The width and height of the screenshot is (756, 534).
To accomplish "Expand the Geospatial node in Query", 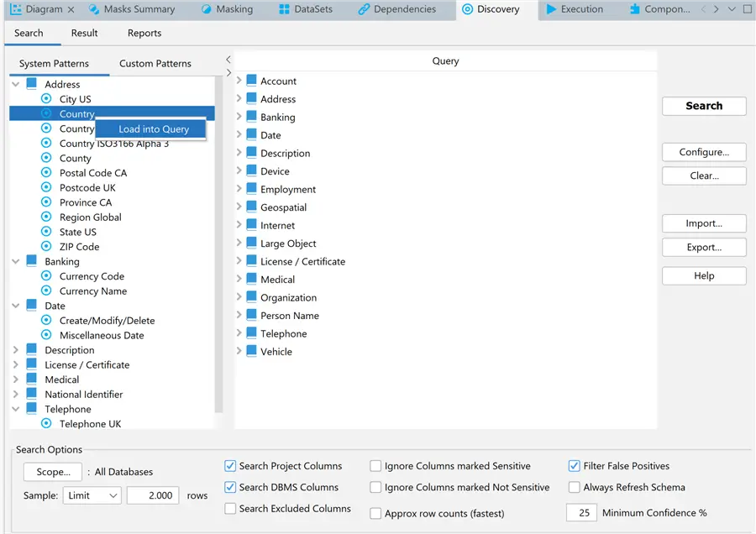I will [239, 207].
